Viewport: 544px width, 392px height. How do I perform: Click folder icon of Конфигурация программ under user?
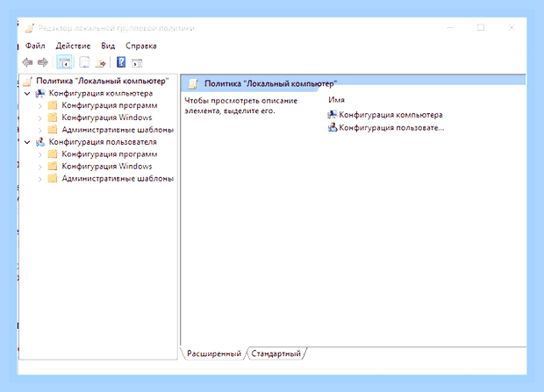[53, 154]
